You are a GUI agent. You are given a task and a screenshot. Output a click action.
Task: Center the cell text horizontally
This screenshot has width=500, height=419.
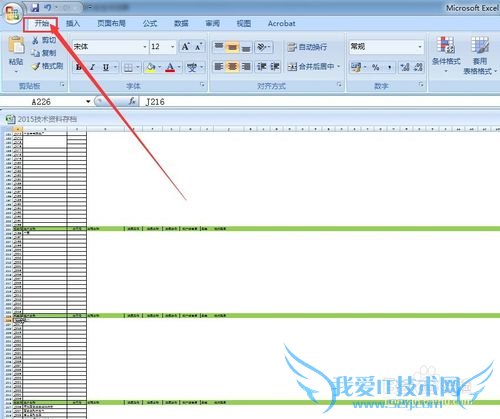click(232, 67)
